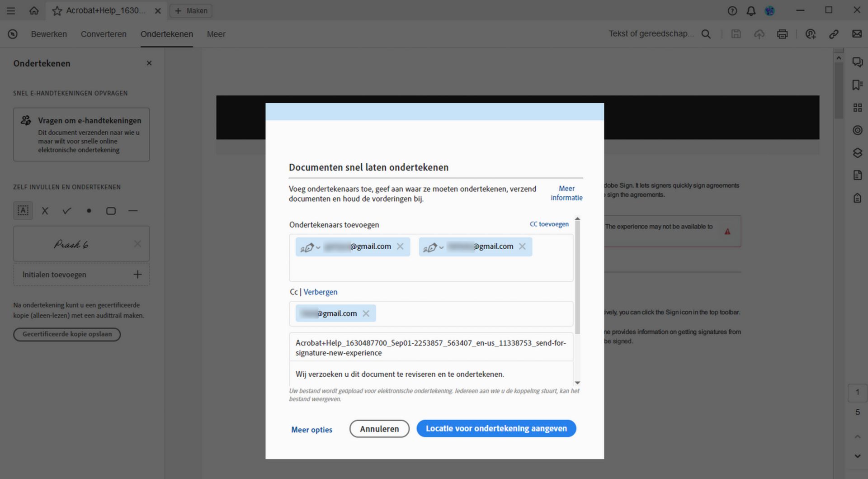Open the comments panel in the right sidebar

coord(858,62)
